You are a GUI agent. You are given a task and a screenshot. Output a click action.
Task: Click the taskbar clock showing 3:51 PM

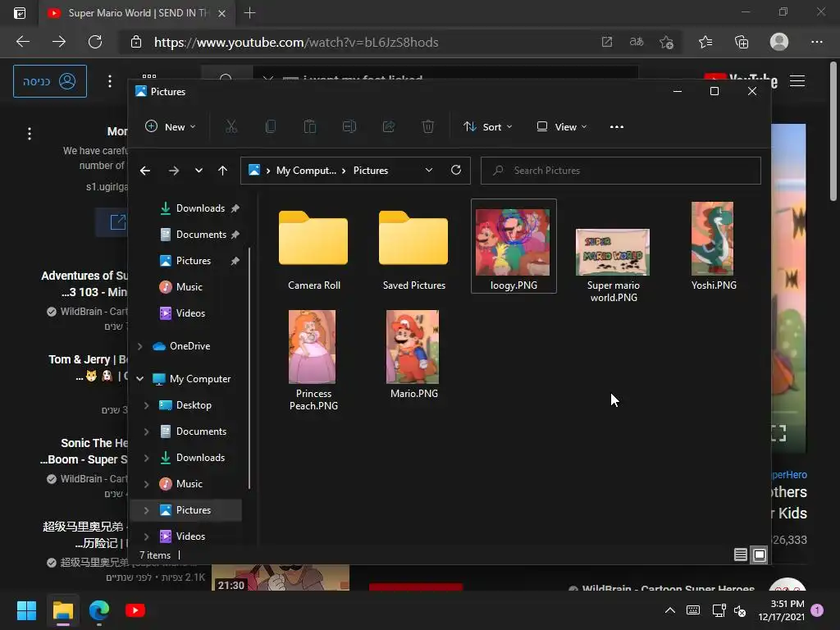pyautogui.click(x=781, y=610)
